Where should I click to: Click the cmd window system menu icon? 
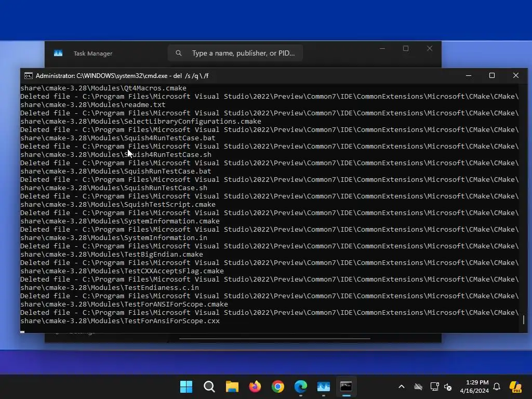pyautogui.click(x=29, y=76)
